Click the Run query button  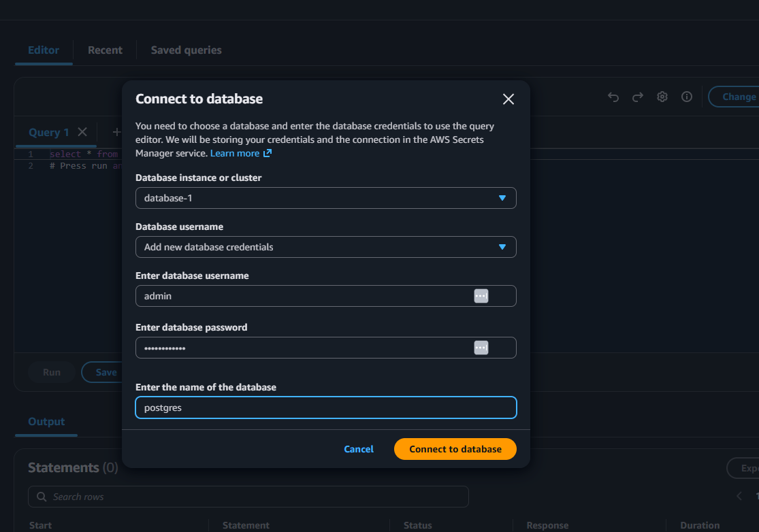pyautogui.click(x=52, y=372)
